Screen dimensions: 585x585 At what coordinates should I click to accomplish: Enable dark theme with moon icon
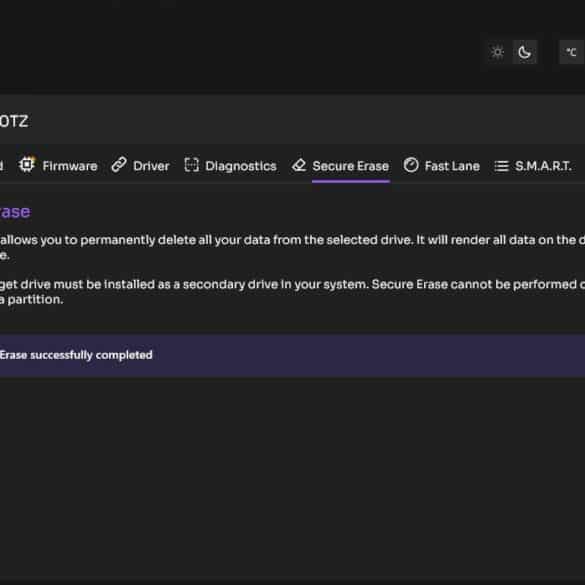[525, 52]
